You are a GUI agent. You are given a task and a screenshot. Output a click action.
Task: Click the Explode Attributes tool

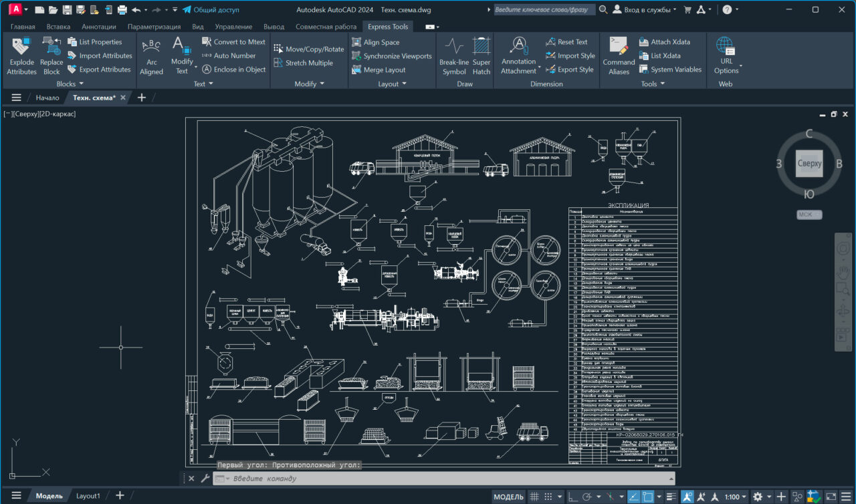click(21, 55)
